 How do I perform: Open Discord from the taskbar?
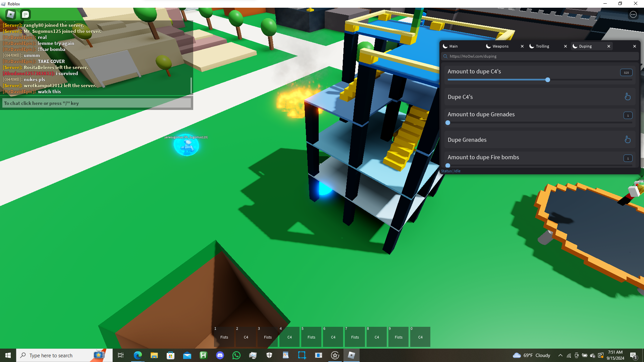tap(220, 355)
